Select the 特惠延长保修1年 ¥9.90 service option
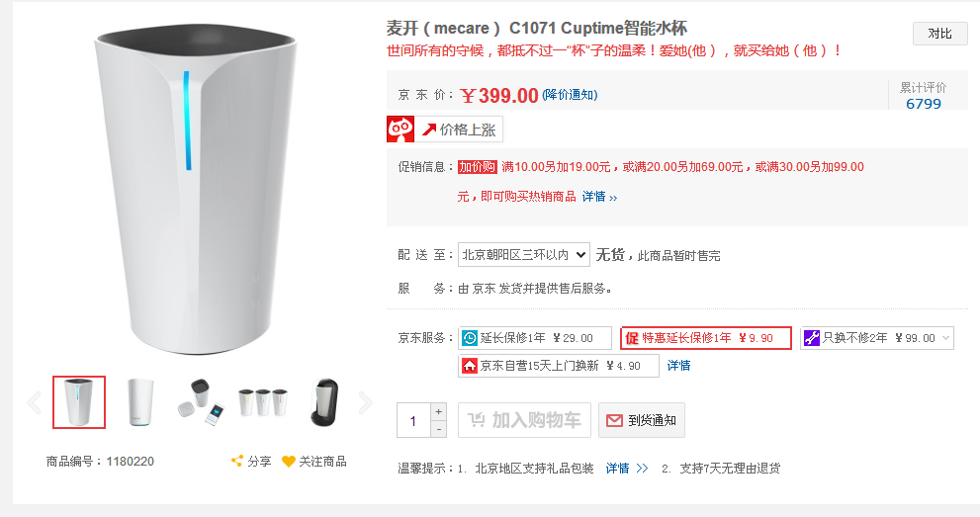The height and width of the screenshot is (517, 980). click(x=706, y=338)
